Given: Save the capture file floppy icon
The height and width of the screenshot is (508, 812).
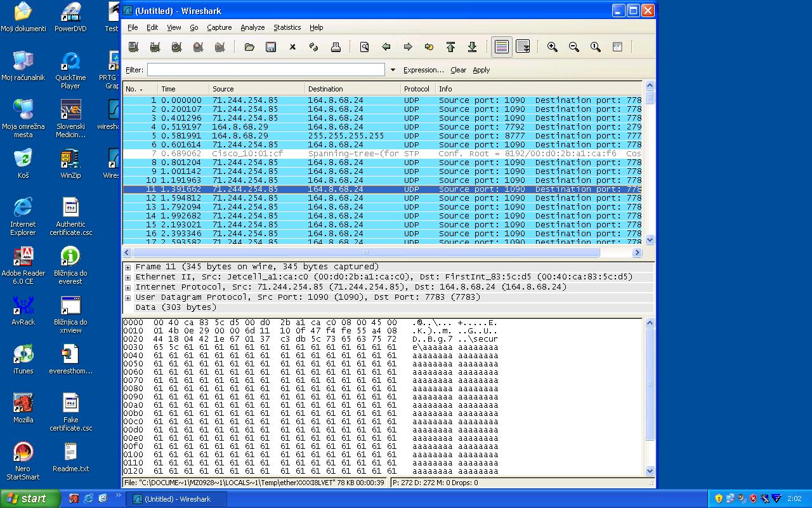Looking at the screenshot, I should 271,47.
